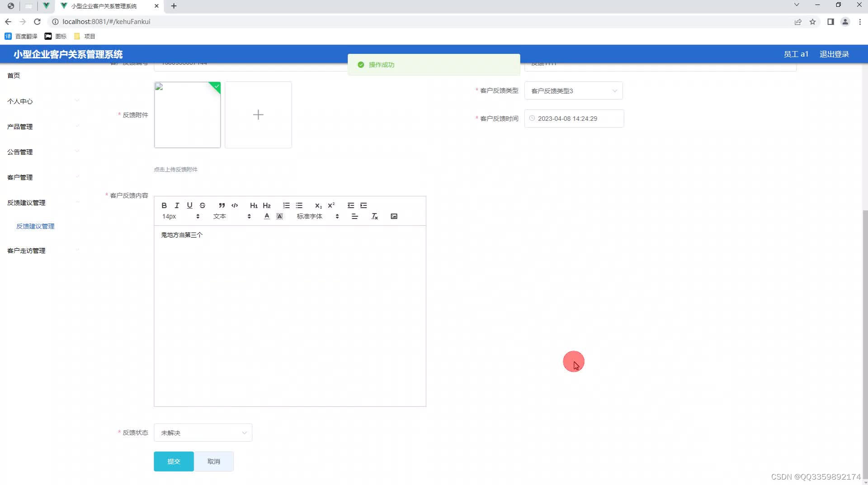This screenshot has height=485, width=868.
Task: Open a new browser tab
Action: click(x=174, y=6)
